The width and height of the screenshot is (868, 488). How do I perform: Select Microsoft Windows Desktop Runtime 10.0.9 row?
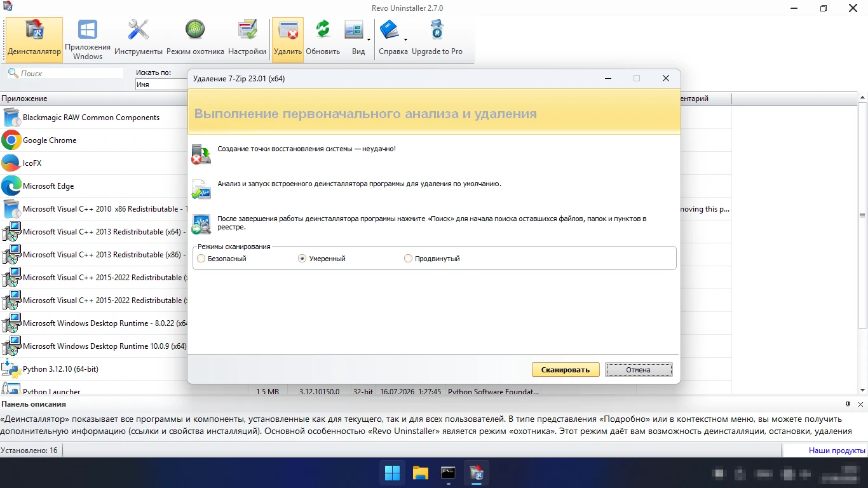94,346
